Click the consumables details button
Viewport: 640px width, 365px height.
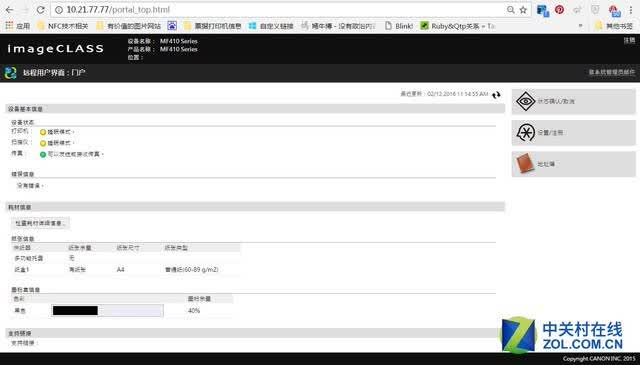[x=40, y=223]
